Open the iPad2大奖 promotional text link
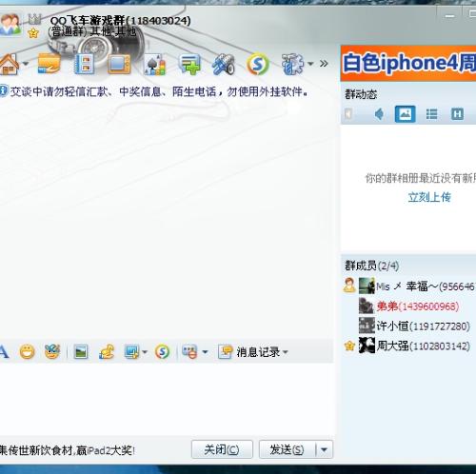 [67, 450]
